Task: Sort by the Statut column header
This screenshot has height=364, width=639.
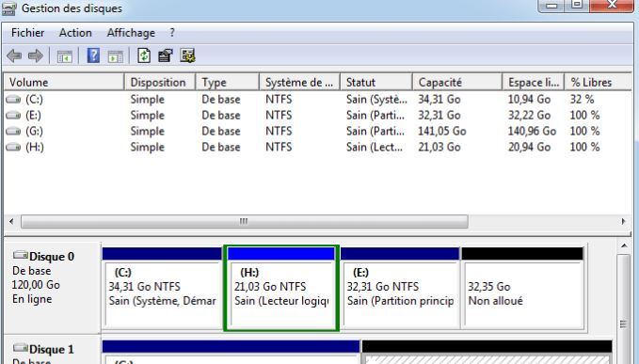Action: point(376,82)
